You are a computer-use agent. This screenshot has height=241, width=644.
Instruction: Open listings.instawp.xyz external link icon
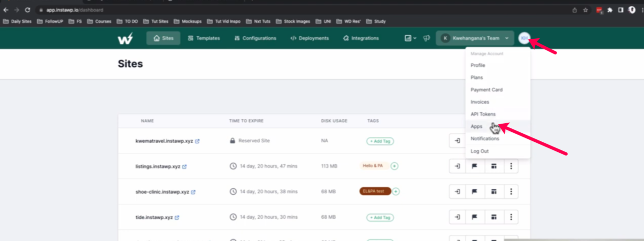point(184,167)
